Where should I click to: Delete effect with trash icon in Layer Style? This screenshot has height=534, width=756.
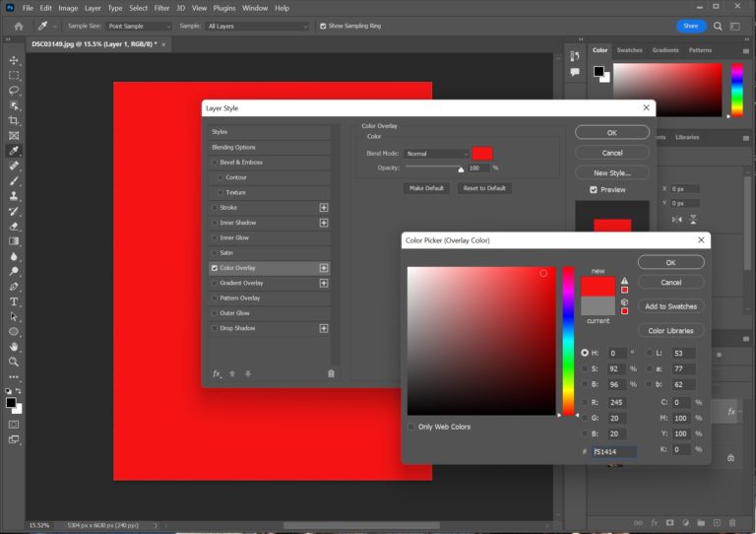pyautogui.click(x=331, y=373)
